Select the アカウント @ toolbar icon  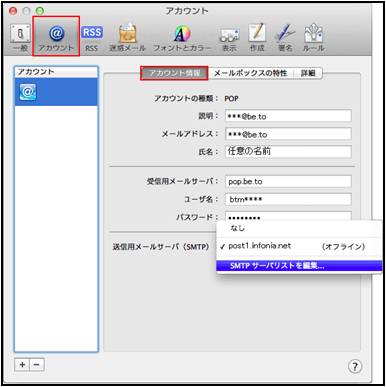[56, 37]
